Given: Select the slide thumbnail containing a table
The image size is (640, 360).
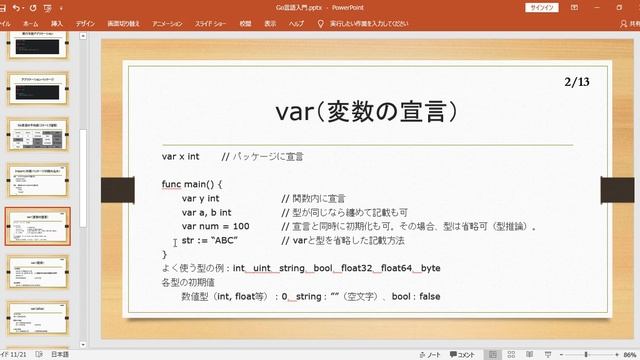Looking at the screenshot, I should pyautogui.click(x=37, y=135).
